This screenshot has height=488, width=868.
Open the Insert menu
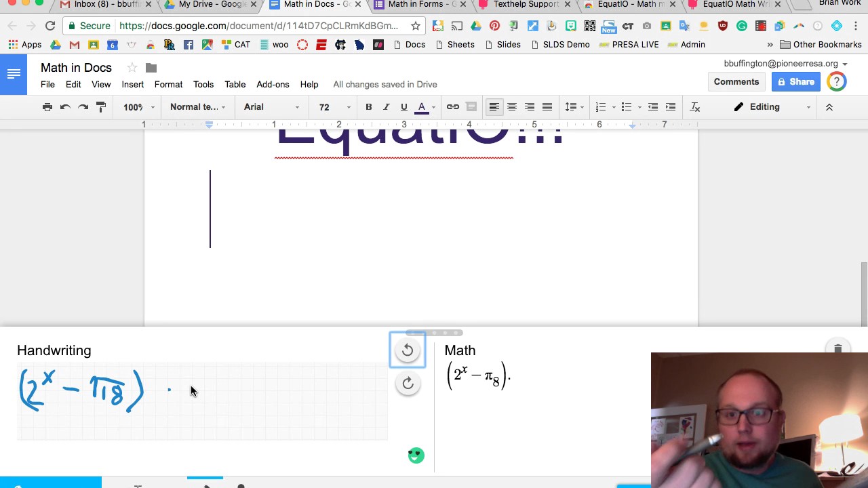[133, 85]
